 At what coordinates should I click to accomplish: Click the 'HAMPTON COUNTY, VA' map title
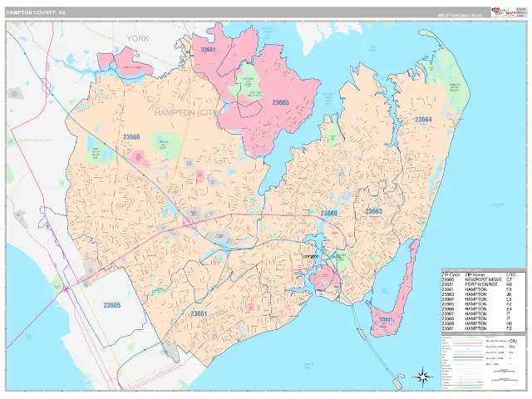point(36,12)
